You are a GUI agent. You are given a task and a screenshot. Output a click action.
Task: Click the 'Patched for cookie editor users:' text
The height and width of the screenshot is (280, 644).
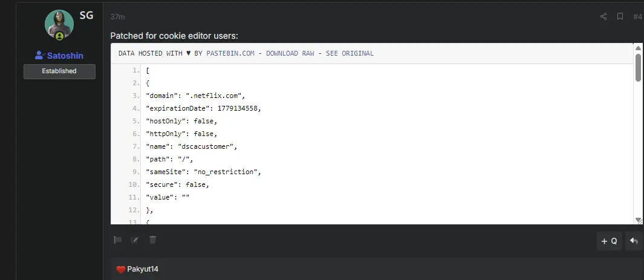(x=174, y=36)
